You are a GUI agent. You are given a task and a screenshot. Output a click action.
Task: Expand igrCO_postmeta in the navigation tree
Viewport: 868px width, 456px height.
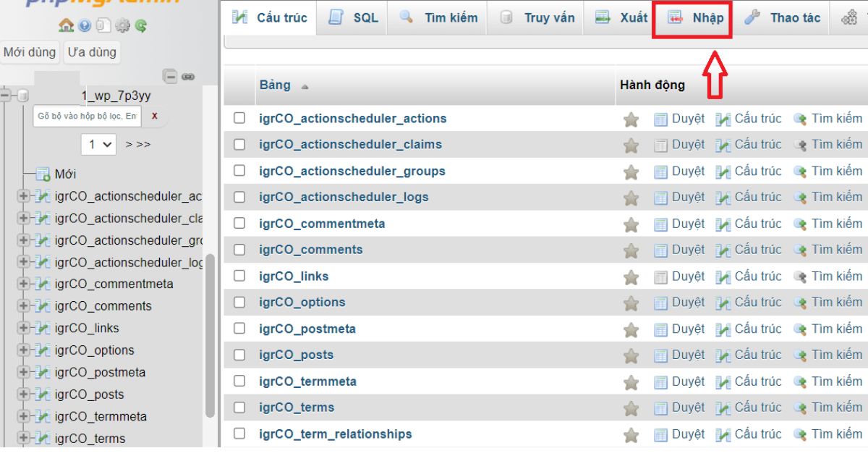23,373
